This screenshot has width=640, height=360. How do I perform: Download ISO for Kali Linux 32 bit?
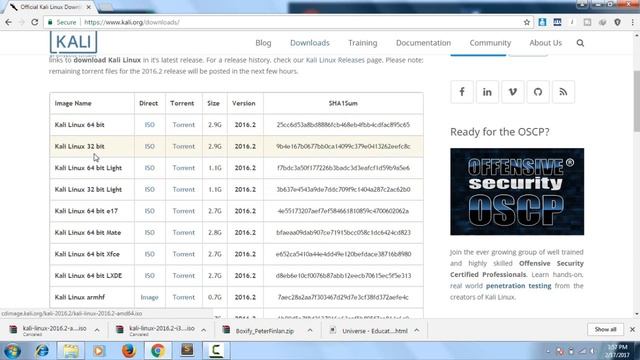coord(149,147)
